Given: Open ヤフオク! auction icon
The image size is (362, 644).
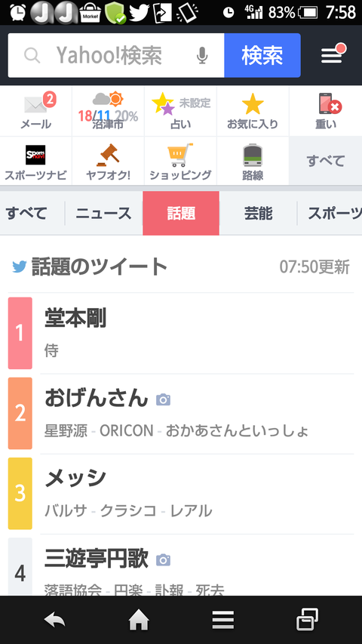Looking at the screenshot, I should click(108, 161).
